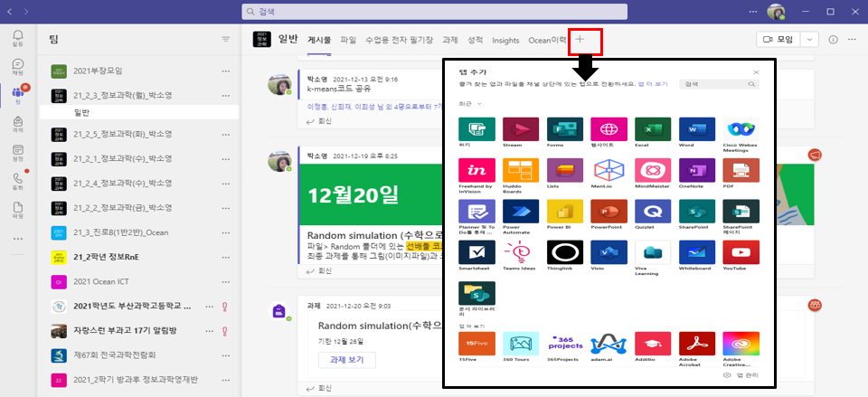Click the 앱 더 보기 link in dialog
868x397 pixels.
(653, 84)
